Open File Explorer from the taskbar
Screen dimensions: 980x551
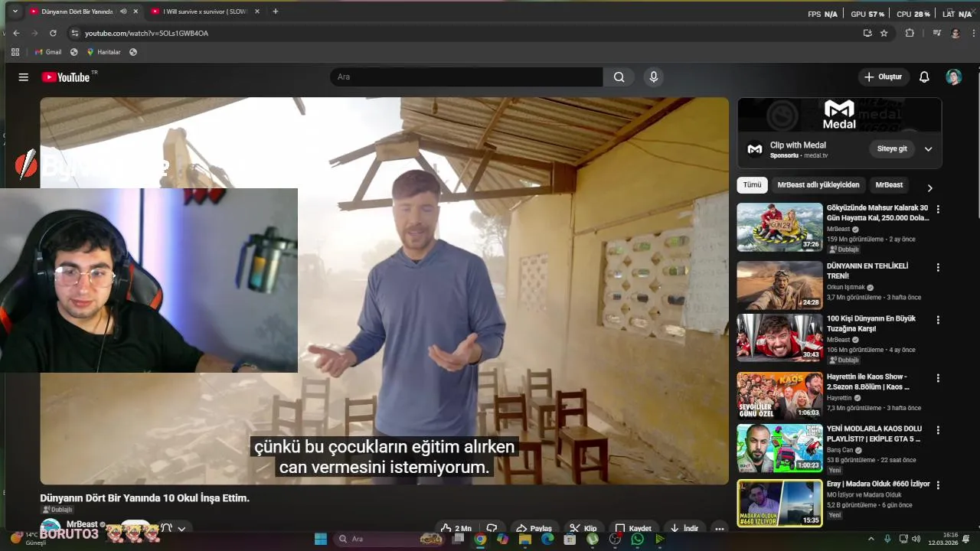[525, 539]
